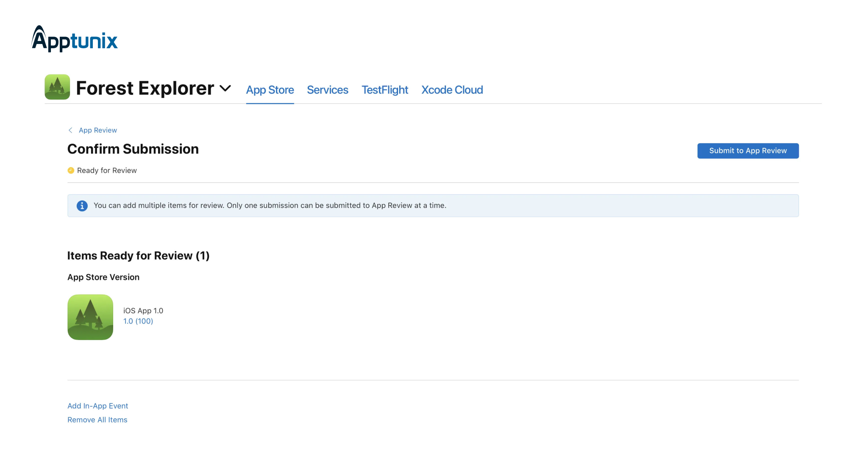Viewport: 868px width, 453px height.
Task: Click Remove All Items
Action: click(x=97, y=420)
